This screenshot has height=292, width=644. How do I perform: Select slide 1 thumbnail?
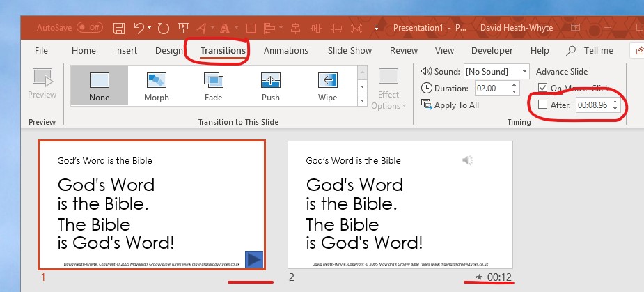pyautogui.click(x=152, y=205)
